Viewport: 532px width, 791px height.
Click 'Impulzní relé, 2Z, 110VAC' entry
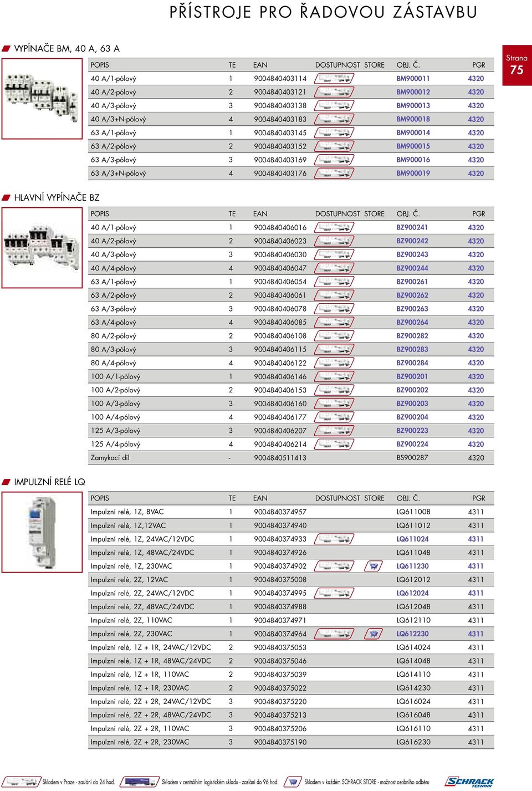pyautogui.click(x=131, y=620)
